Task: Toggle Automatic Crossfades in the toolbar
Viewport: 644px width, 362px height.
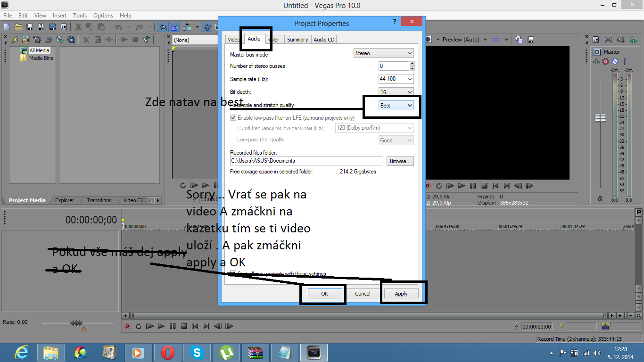Action: pos(175,27)
